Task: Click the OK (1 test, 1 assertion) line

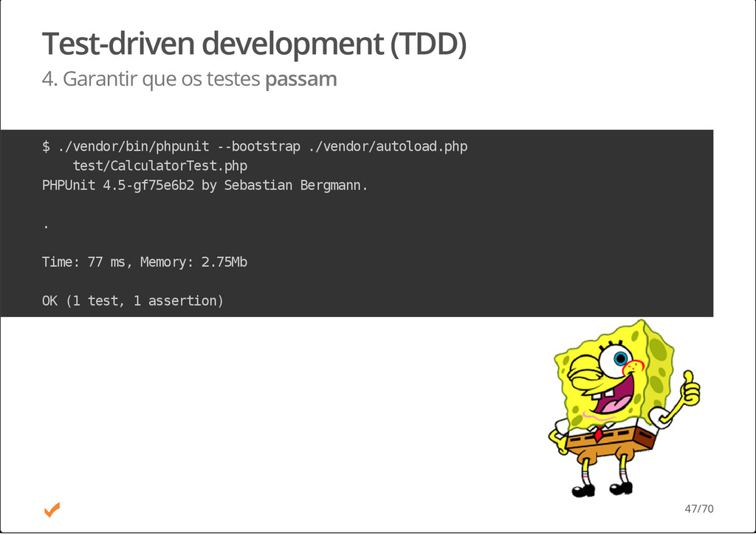Action: coord(133,301)
